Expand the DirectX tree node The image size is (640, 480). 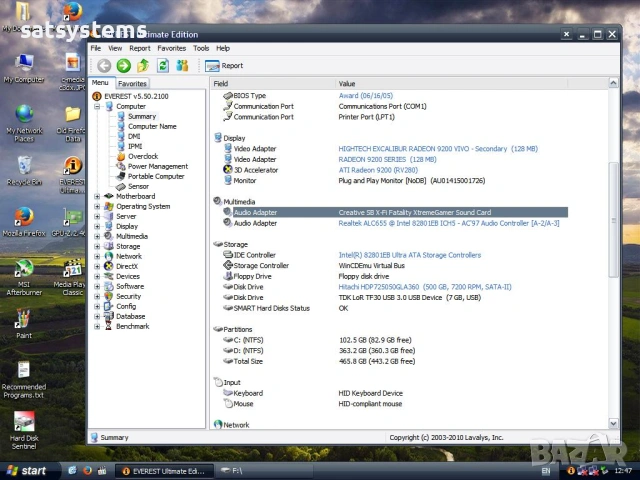coord(97,266)
